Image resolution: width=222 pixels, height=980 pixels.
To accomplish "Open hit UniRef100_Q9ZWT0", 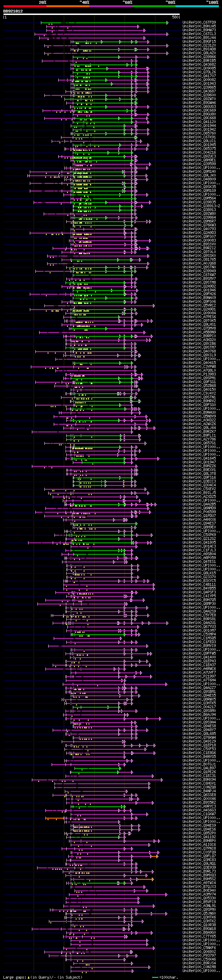I will 199,99.
